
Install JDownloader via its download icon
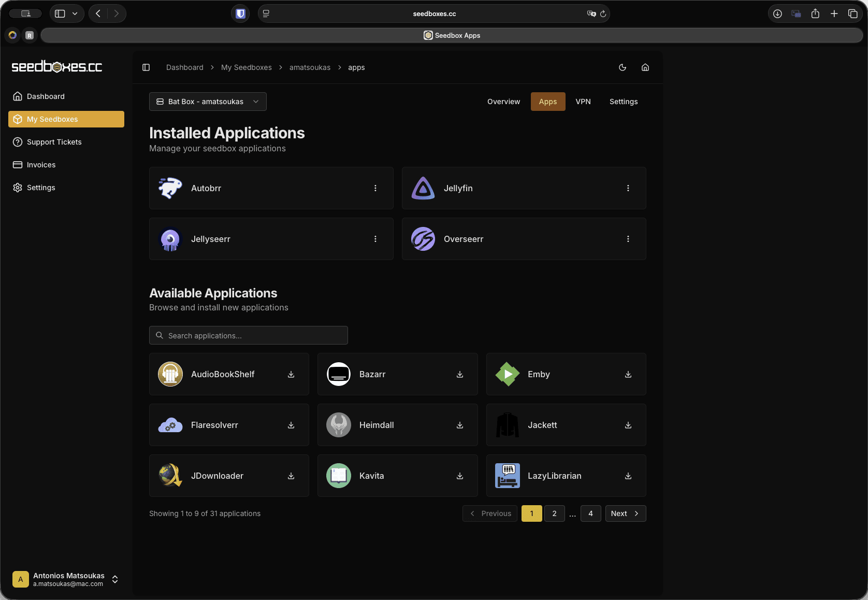point(291,476)
